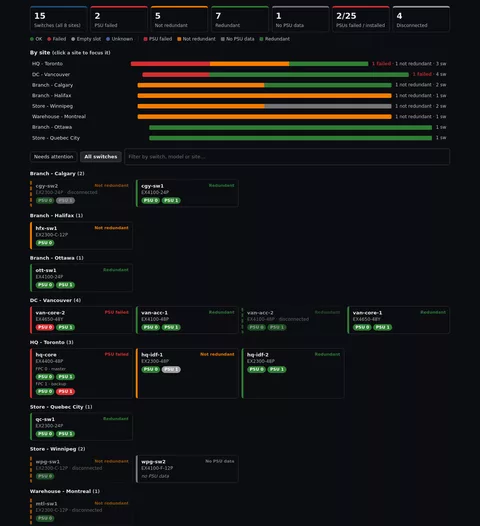Focus the Branch - Ottawa site row
This screenshot has height=526, width=480.
(239, 127)
